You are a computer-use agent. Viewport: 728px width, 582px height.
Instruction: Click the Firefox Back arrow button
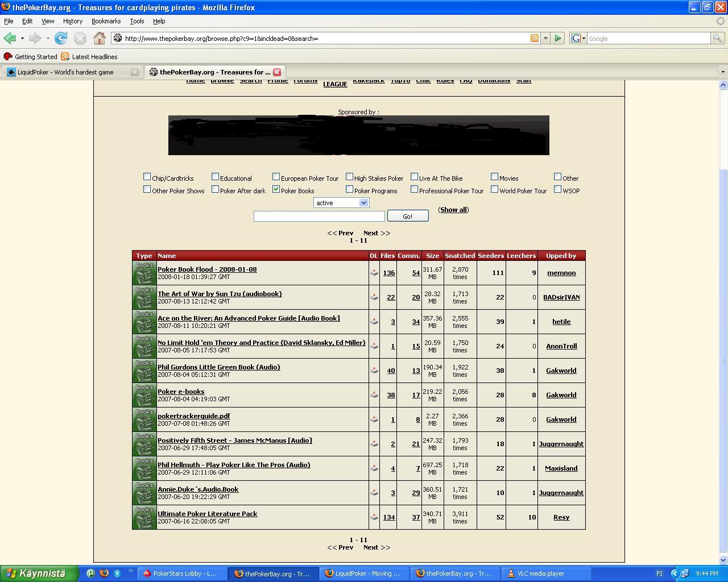click(x=10, y=38)
